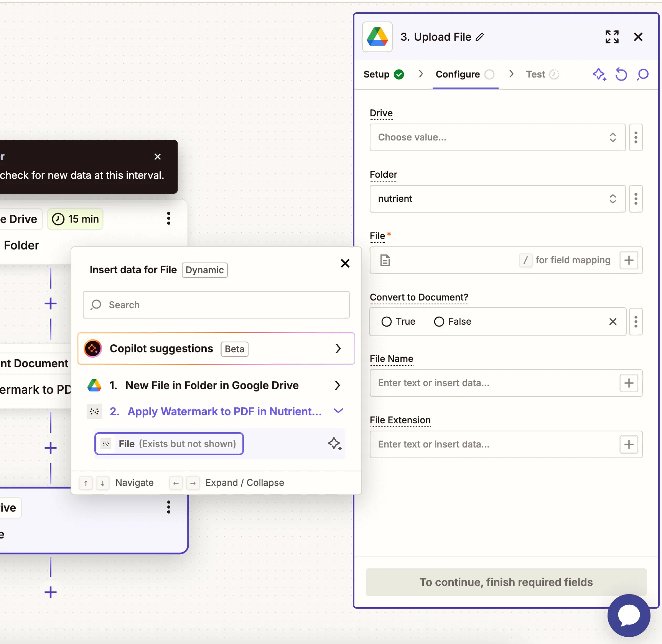The width and height of the screenshot is (662, 644).
Task: Select False for Convert to Document
Action: [438, 322]
